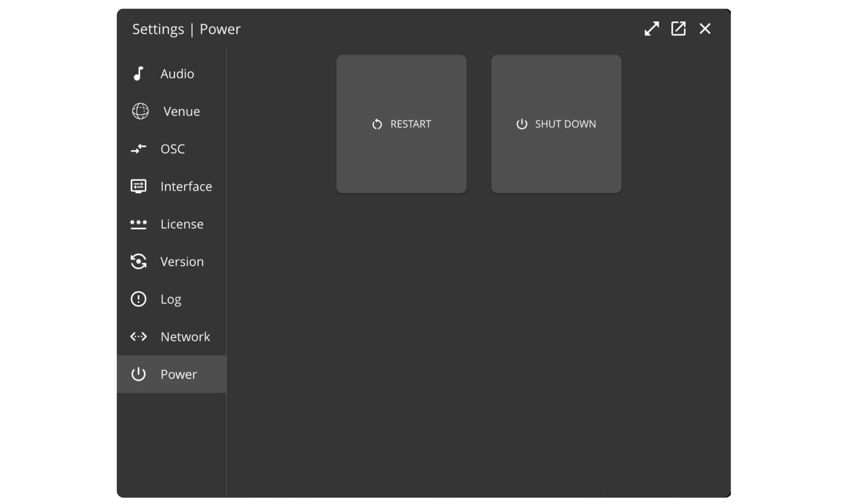This screenshot has height=504, width=849.
Task: Expand the Settings panel to fullscreen
Action: pyautogui.click(x=651, y=29)
